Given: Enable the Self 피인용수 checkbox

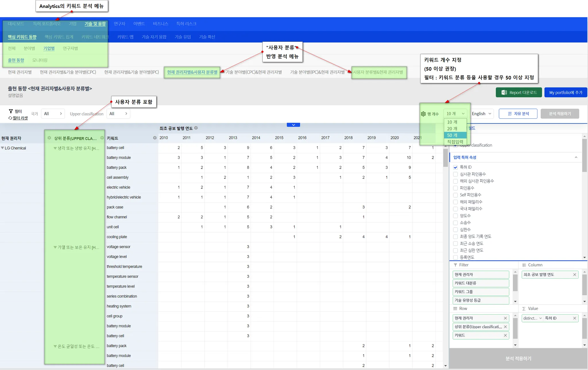Looking at the screenshot, I should point(455,195).
